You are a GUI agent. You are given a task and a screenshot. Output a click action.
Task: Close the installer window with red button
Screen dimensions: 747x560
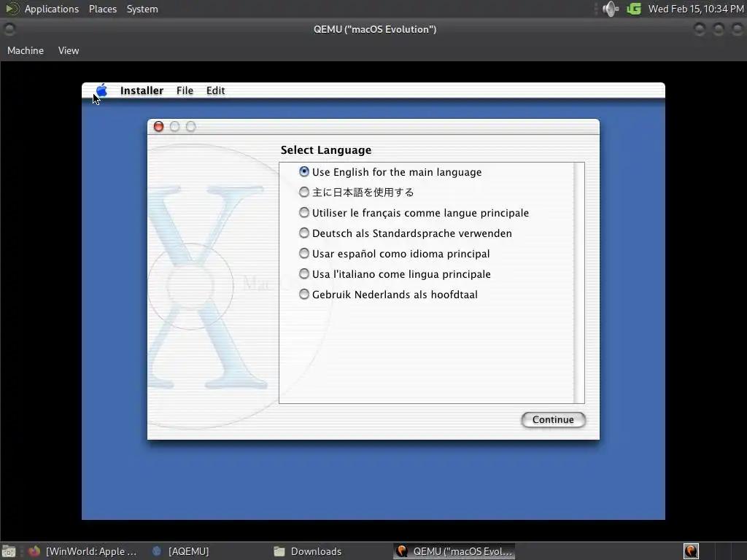pyautogui.click(x=158, y=126)
